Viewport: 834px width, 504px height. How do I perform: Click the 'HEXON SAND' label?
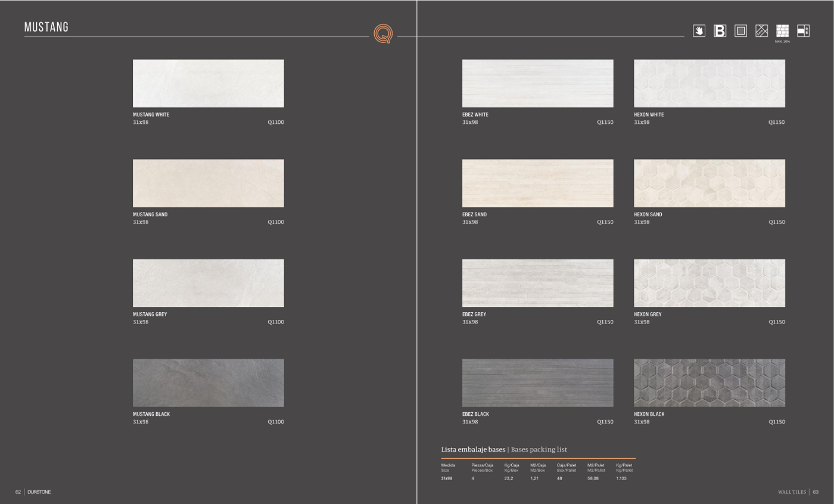coord(648,214)
